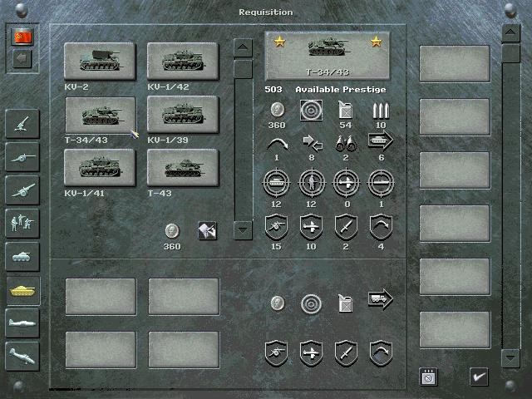Viewport: 532px width, 399px height.
Task: Choose the artillery unit class
Action: [x=22, y=190]
